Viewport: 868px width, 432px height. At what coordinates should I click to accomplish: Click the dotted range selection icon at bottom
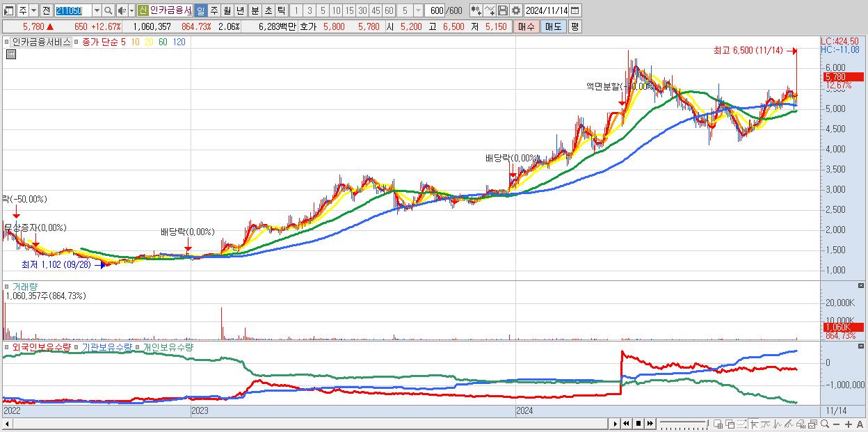(741, 424)
